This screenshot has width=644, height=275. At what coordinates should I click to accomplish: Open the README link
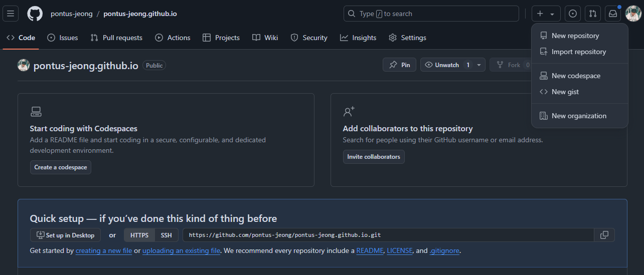pyautogui.click(x=370, y=250)
